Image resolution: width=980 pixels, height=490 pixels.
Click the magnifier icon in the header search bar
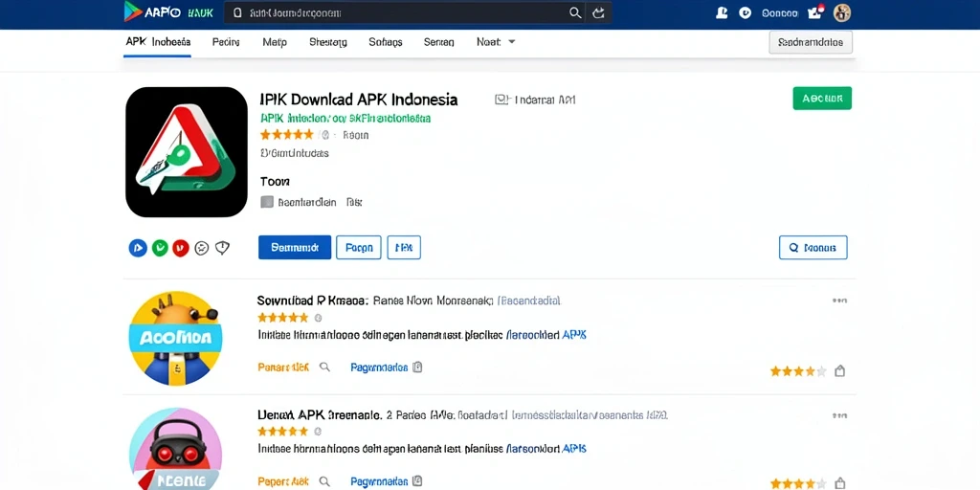click(x=575, y=13)
